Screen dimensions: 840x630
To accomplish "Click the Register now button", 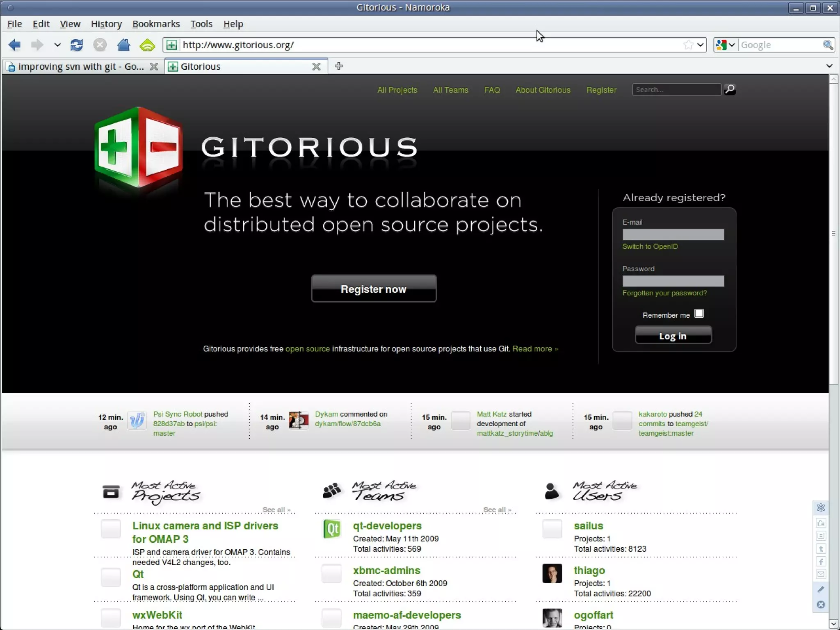I will coord(374,289).
